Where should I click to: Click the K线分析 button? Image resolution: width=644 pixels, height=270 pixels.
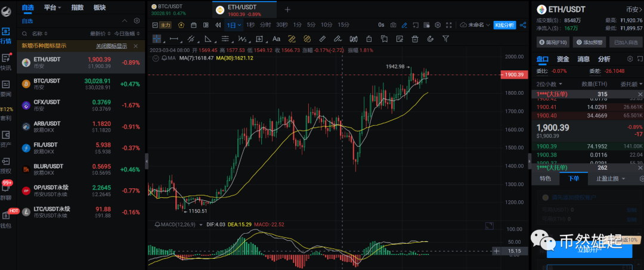tap(504, 25)
